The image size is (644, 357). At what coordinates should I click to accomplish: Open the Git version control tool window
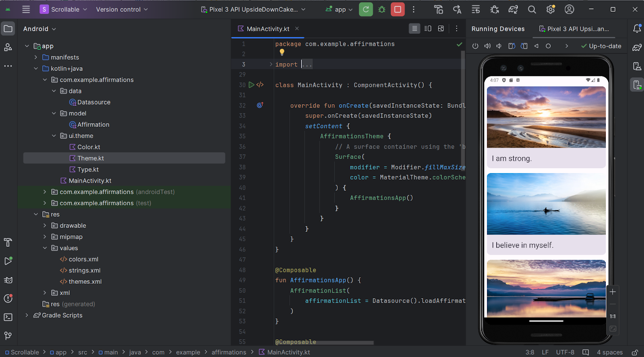[8, 336]
